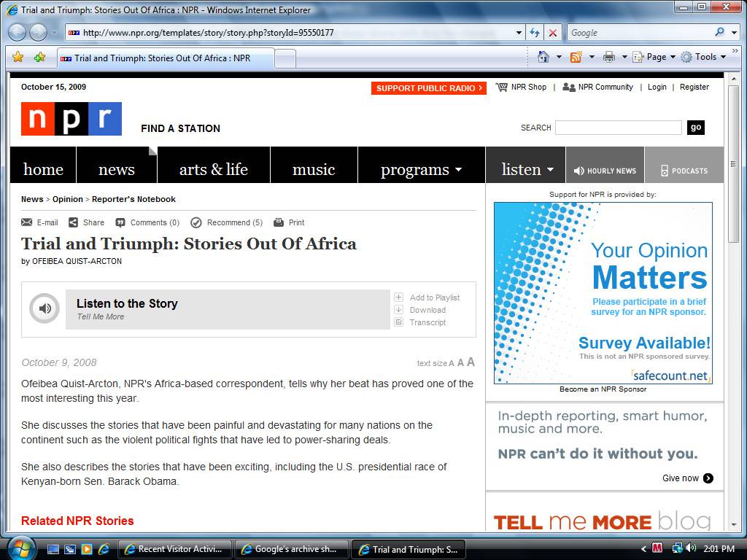Open the Home button dropdown arrow
The width and height of the screenshot is (747, 560).
click(559, 57)
